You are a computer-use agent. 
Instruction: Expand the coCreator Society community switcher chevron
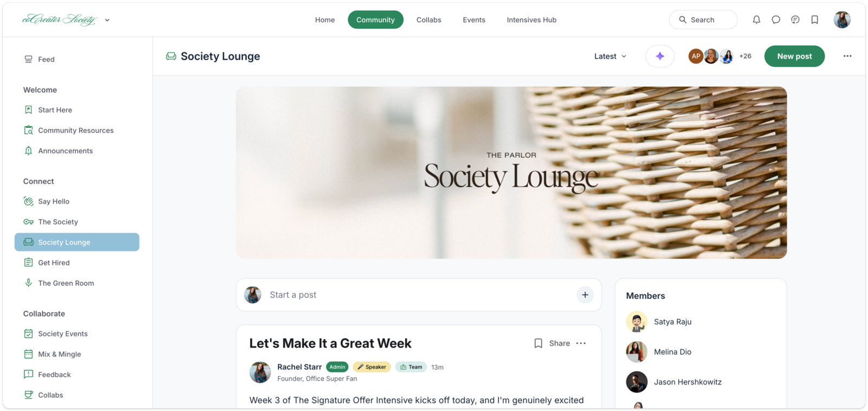click(107, 20)
